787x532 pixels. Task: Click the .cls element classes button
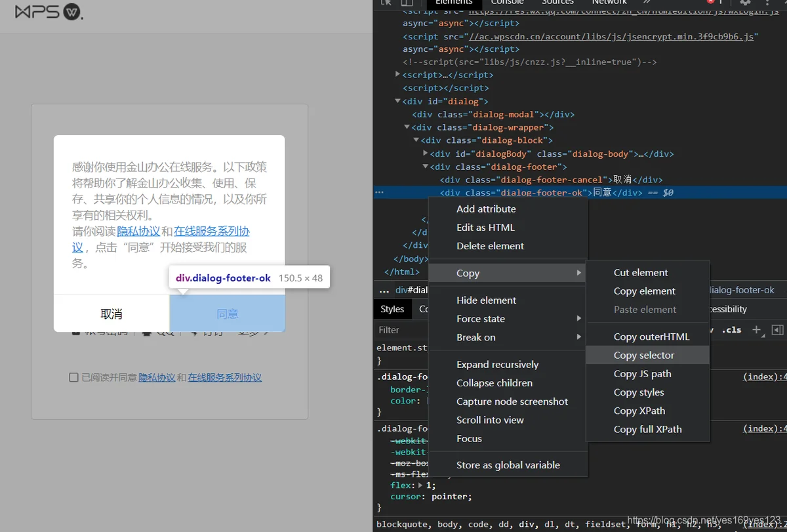click(x=731, y=330)
